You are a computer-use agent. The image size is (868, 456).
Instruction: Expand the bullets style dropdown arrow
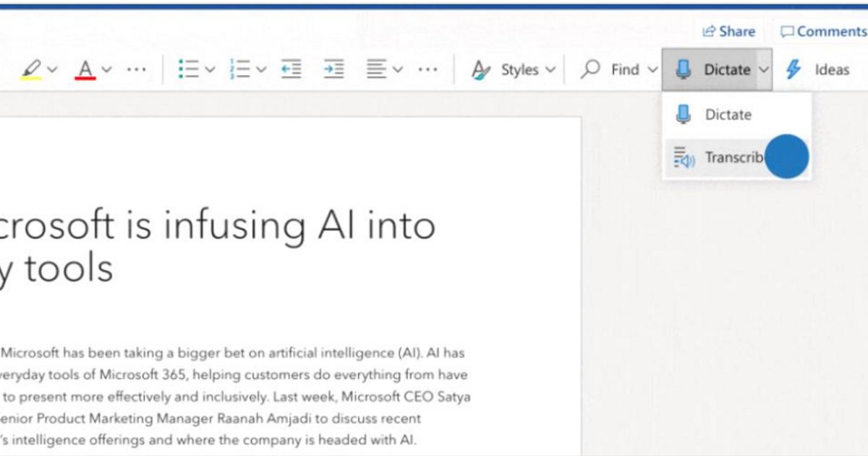210,69
